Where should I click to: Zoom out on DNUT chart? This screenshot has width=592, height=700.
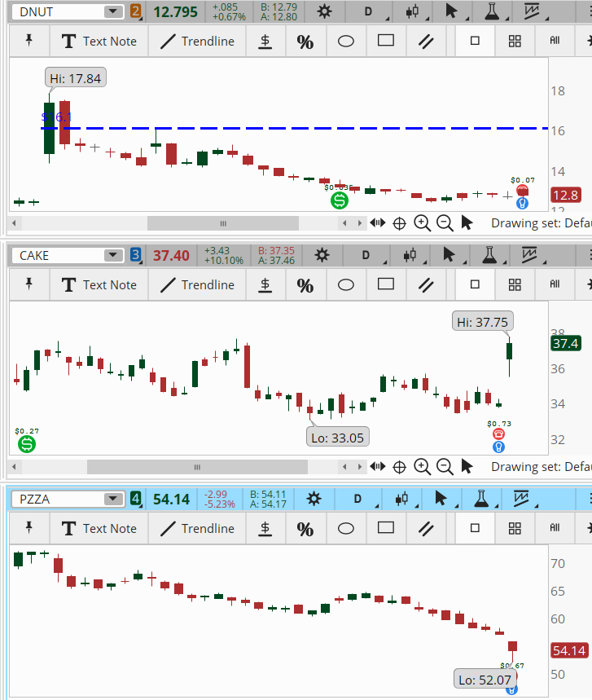[x=445, y=222]
